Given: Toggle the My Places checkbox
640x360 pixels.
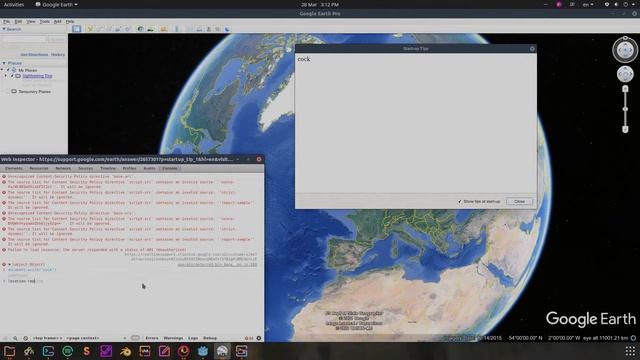Looking at the screenshot, I should pos(8,70).
